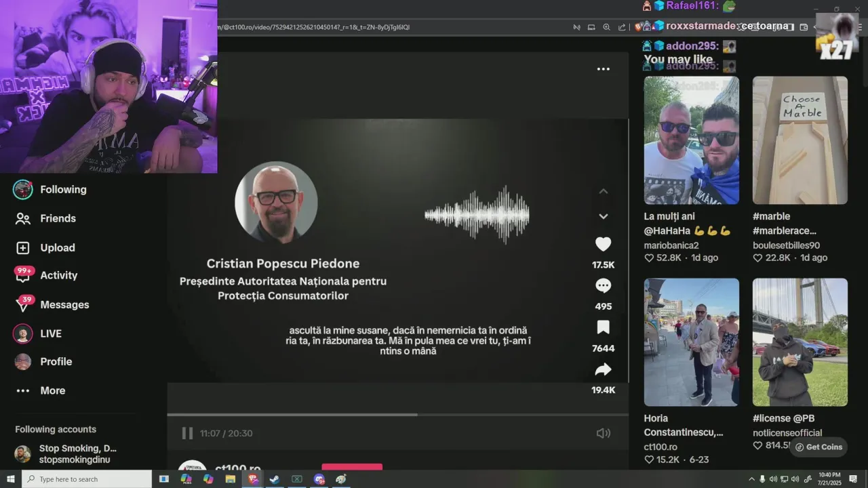Open the Choose A Marble video thumbnail

[800, 140]
